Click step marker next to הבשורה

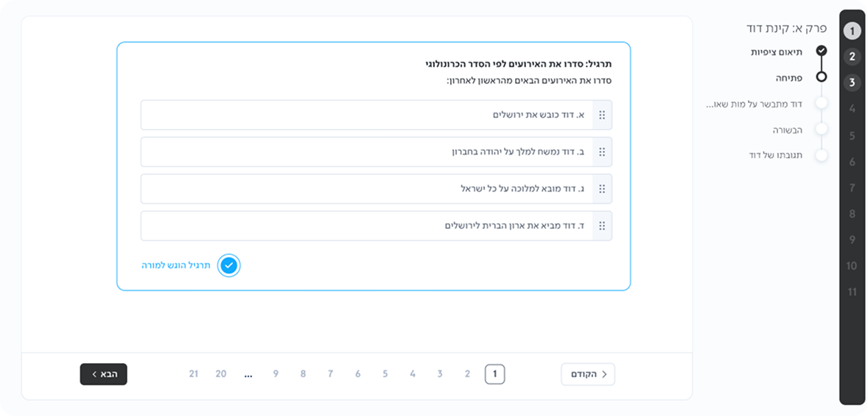[822, 129]
